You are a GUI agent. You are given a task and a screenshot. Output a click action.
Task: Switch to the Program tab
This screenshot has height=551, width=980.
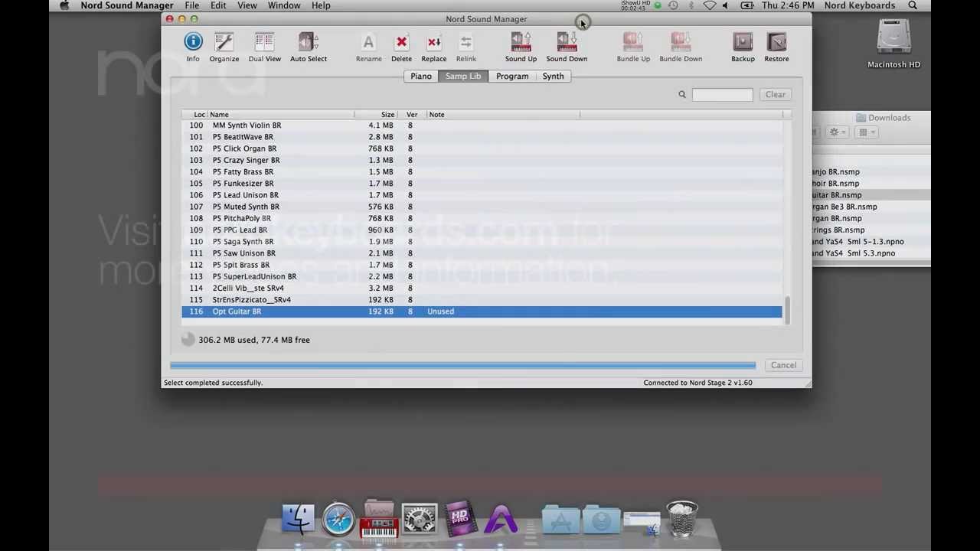click(x=512, y=76)
